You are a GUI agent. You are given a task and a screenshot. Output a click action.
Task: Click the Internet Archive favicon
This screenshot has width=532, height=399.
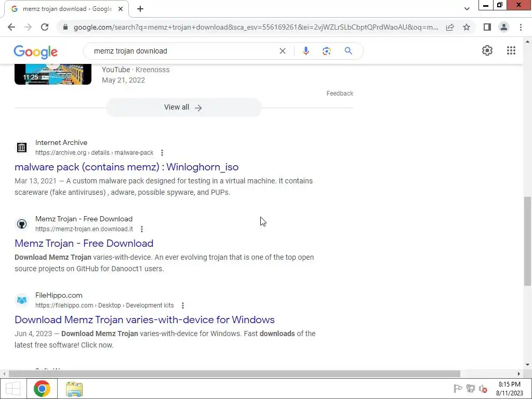pyautogui.click(x=22, y=148)
